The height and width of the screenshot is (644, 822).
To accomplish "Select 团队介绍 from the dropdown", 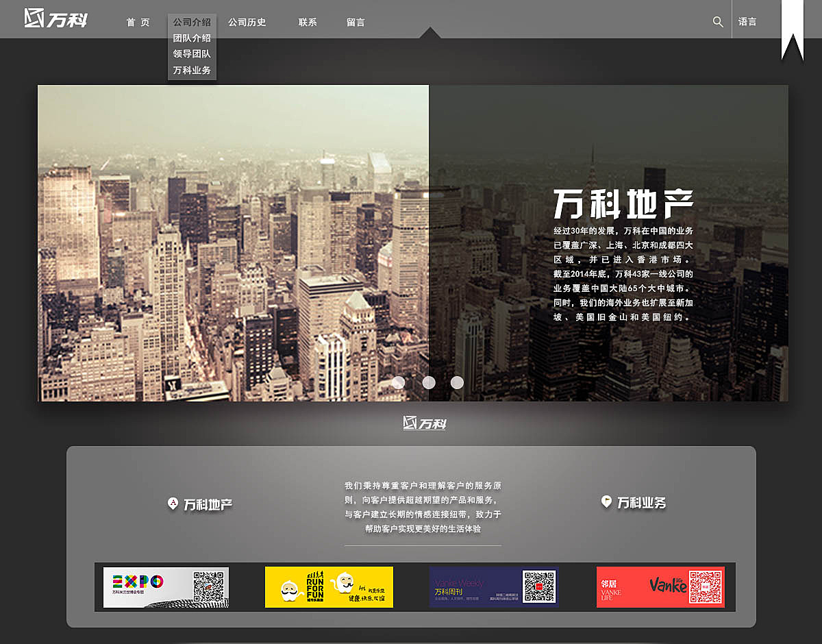I will point(192,38).
